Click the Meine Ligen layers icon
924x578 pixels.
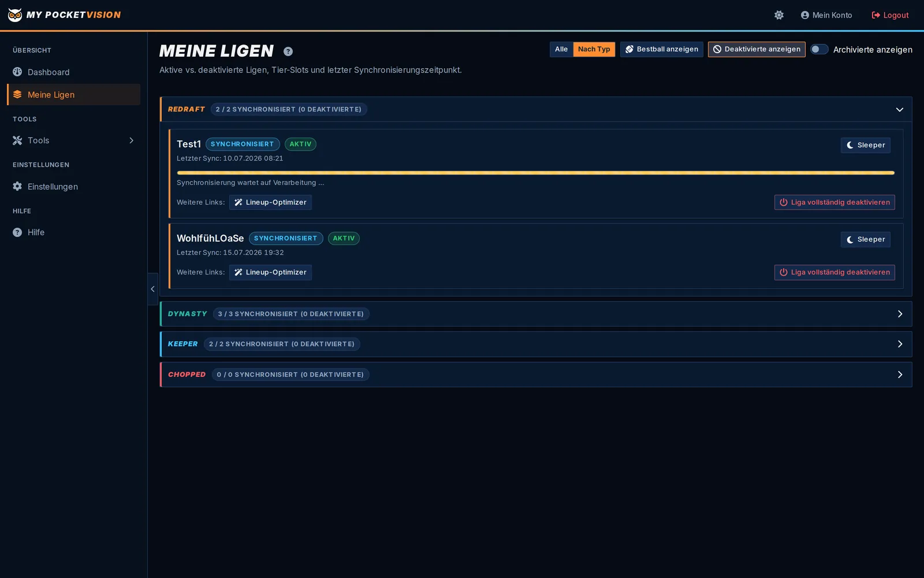pos(17,94)
